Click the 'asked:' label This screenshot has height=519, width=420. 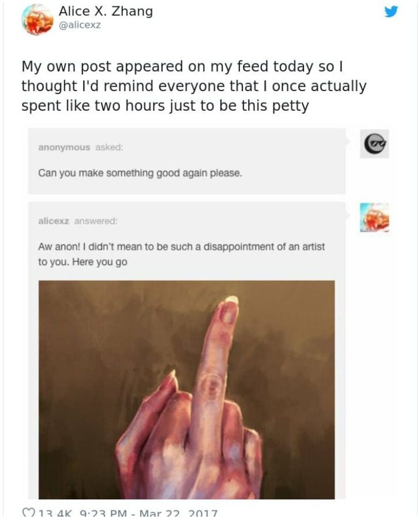(x=109, y=147)
